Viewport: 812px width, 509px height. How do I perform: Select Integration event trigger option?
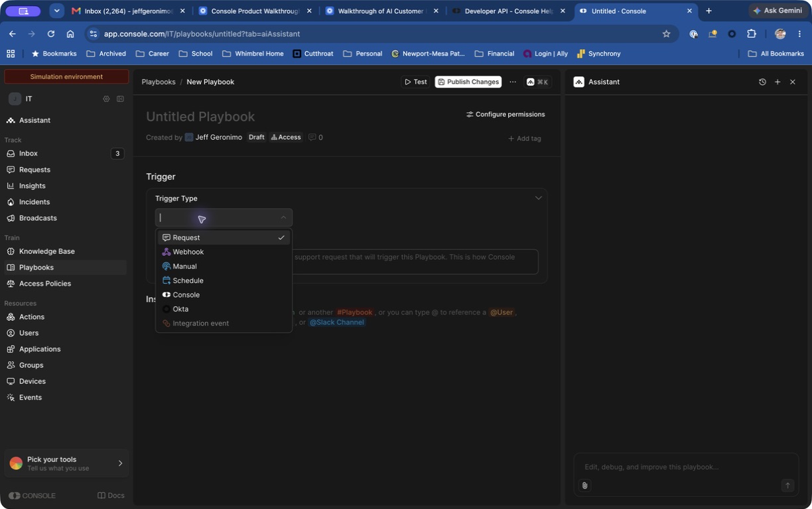click(x=224, y=323)
